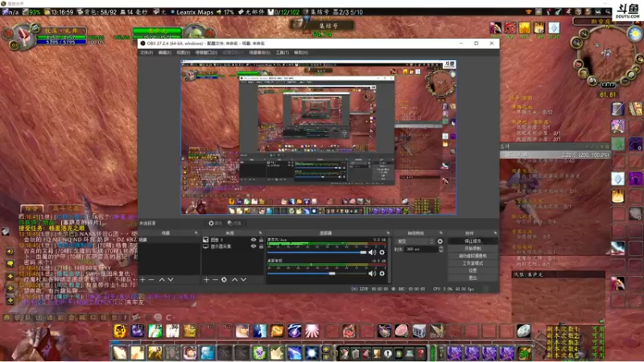
Task: Open source properties via Sources panel gear icon
Action: pyautogui.click(x=224, y=279)
